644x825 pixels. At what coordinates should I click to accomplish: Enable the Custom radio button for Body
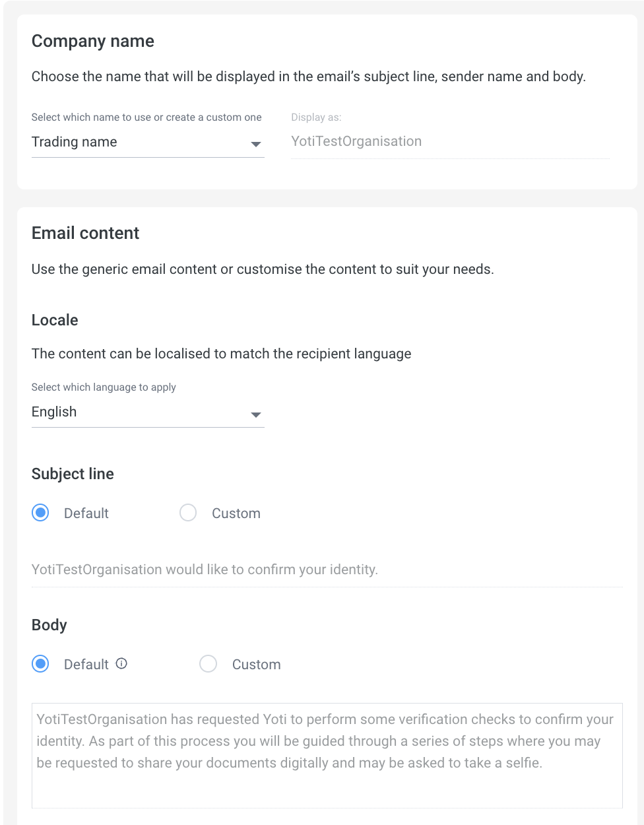(209, 664)
